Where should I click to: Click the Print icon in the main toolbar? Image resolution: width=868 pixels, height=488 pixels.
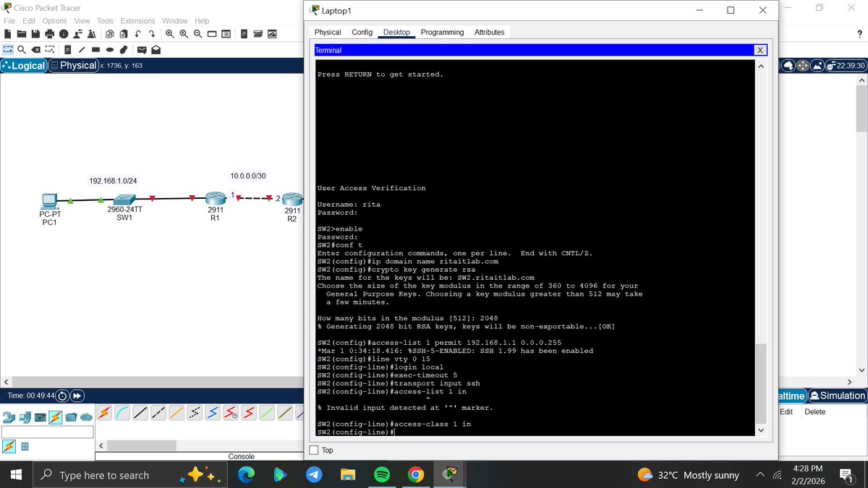[x=50, y=34]
